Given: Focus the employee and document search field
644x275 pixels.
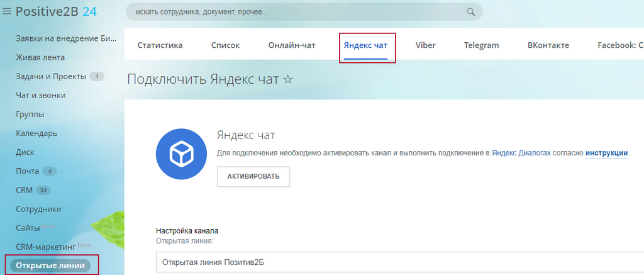Looking at the screenshot, I should pos(304,12).
